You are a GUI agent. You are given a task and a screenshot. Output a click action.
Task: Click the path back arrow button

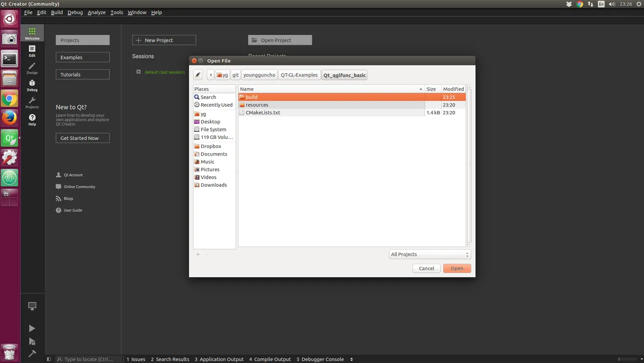pyautogui.click(x=210, y=75)
